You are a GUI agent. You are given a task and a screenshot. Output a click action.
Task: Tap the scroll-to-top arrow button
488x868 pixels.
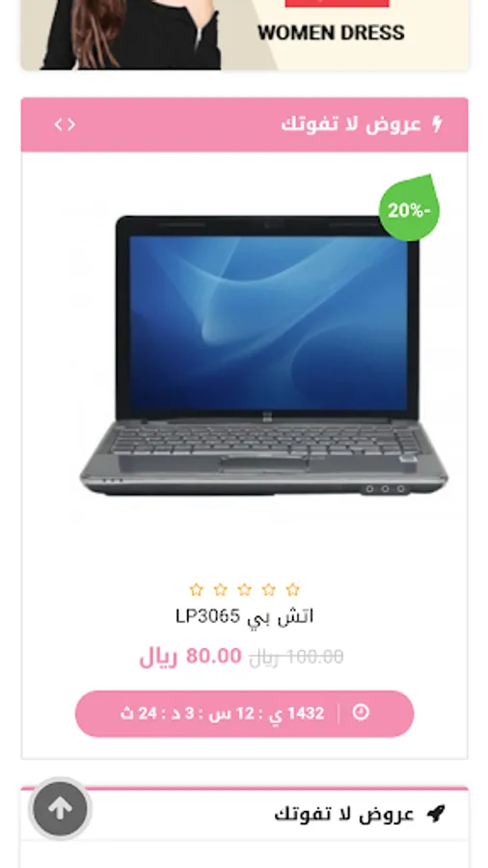pos(61,810)
